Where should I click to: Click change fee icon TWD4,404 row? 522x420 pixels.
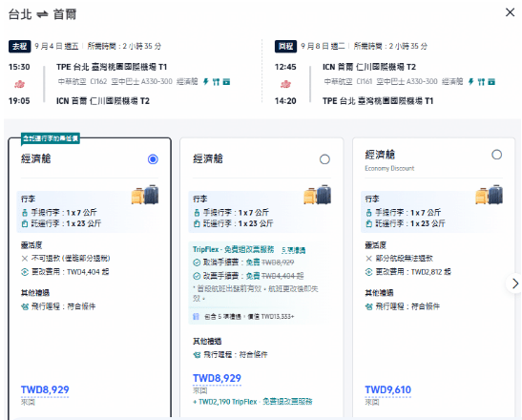[x=25, y=272]
